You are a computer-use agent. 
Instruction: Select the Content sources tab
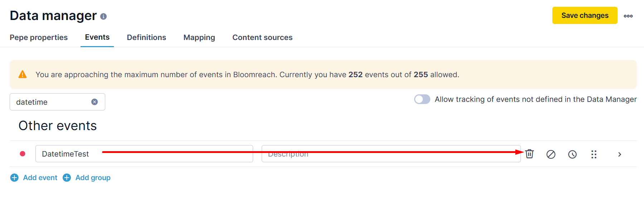262,38
